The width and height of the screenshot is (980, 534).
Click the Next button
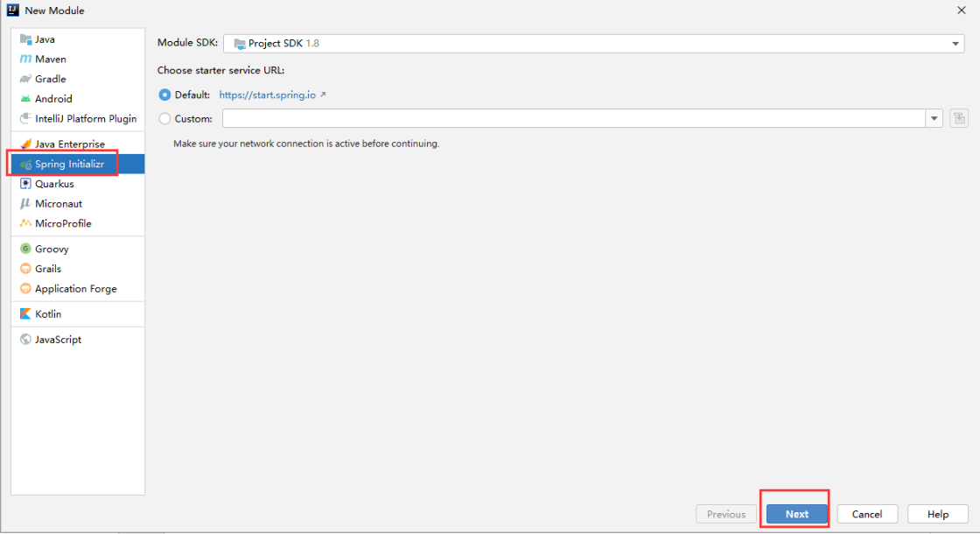797,514
